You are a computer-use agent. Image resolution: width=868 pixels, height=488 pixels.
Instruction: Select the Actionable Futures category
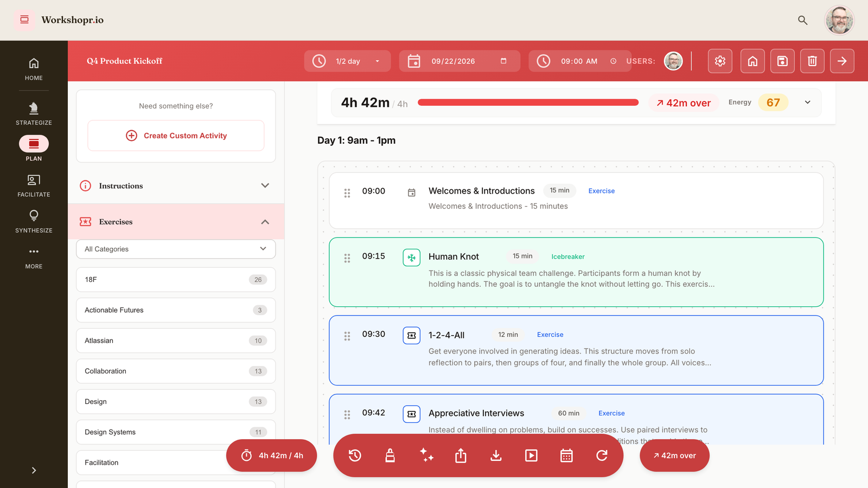coord(176,310)
